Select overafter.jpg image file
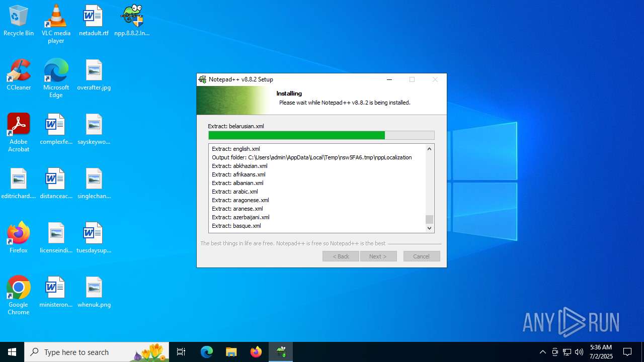The height and width of the screenshot is (362, 644). (94, 75)
